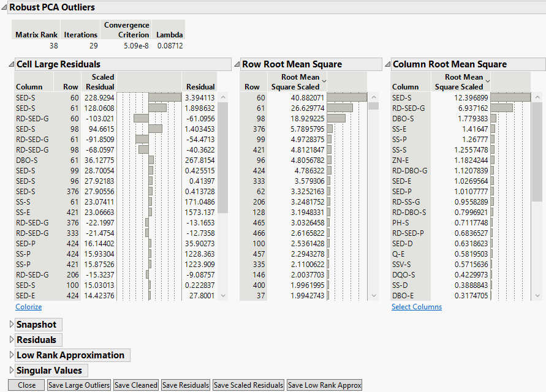
Task: Expand the Low Rank Approximation section
Action: [12, 355]
